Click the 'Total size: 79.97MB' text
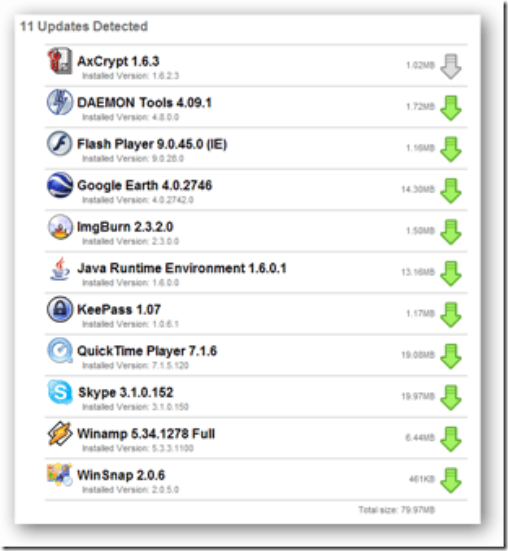 tap(397, 510)
